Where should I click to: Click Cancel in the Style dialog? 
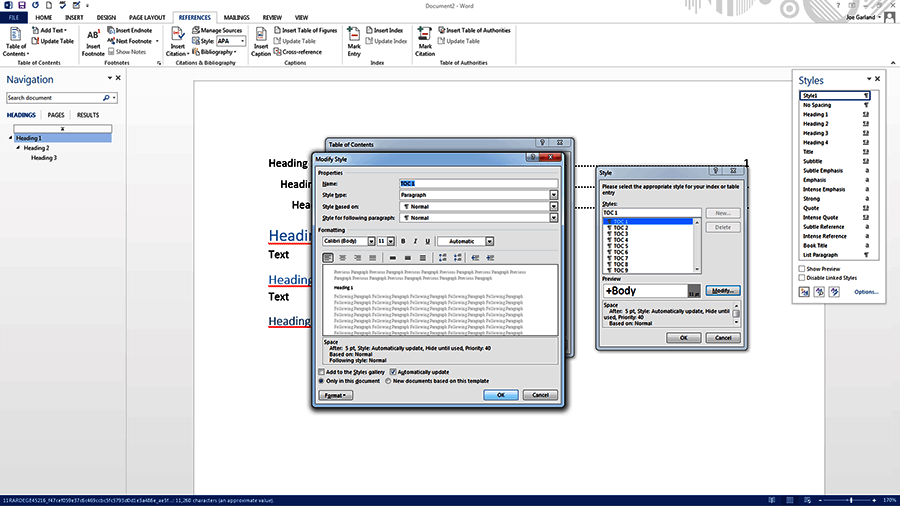point(723,338)
